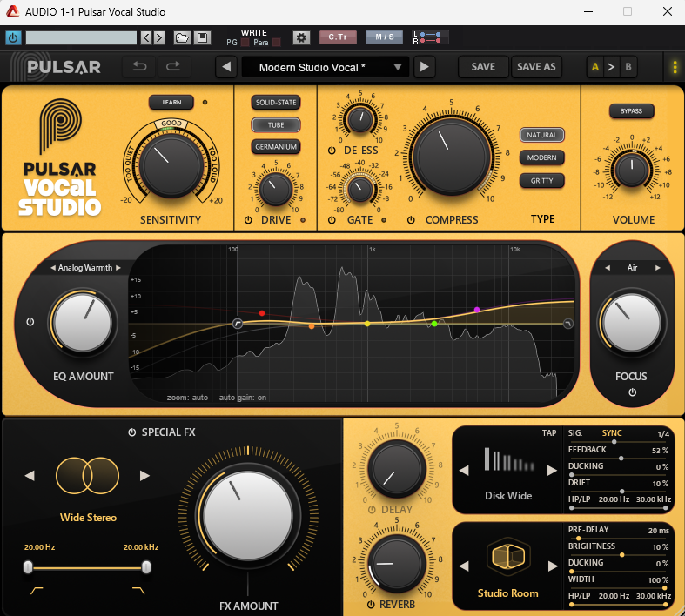Toggle the DRIVE power switch
Viewport: 685px width, 616px height.
248,220
